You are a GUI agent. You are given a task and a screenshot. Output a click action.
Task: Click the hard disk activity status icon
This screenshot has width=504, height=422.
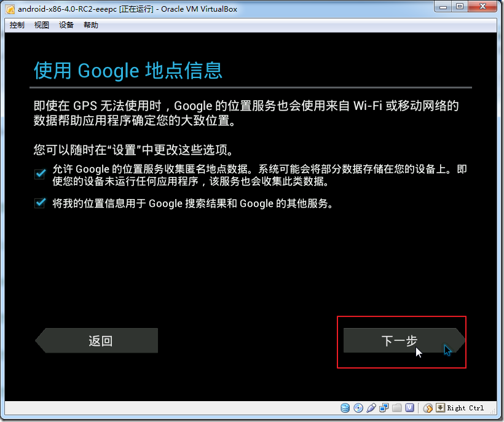(345, 408)
